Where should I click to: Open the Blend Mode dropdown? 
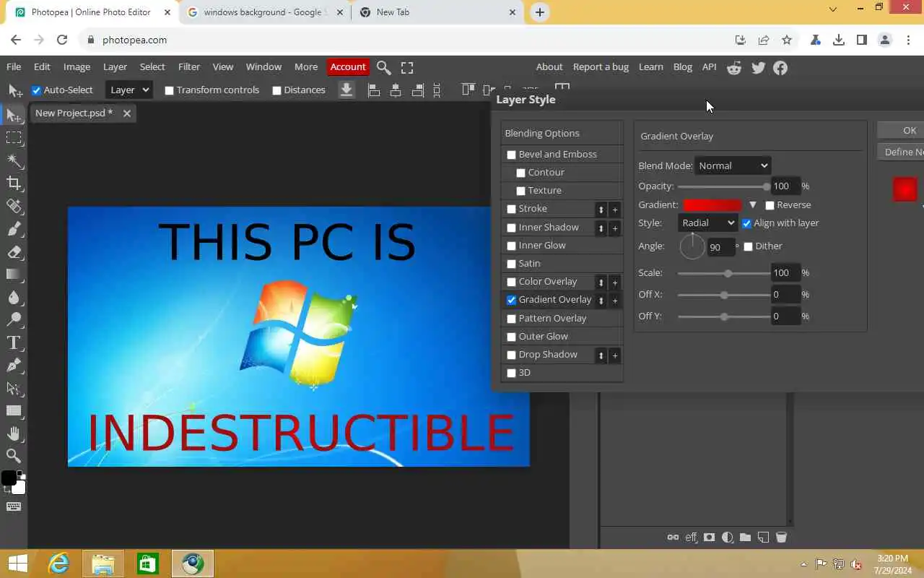[x=733, y=165]
